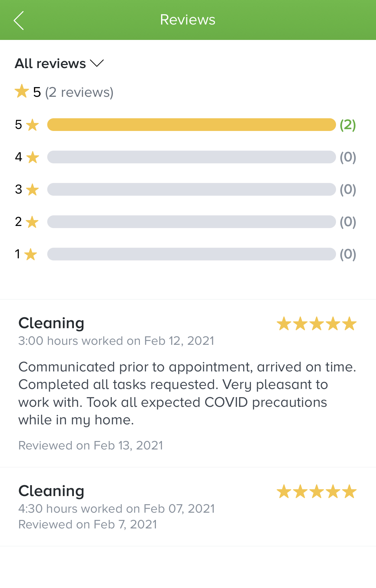Screen dimensions: 376x588
Task: Open the Feb 12 Cleaning review title
Action: [51, 323]
